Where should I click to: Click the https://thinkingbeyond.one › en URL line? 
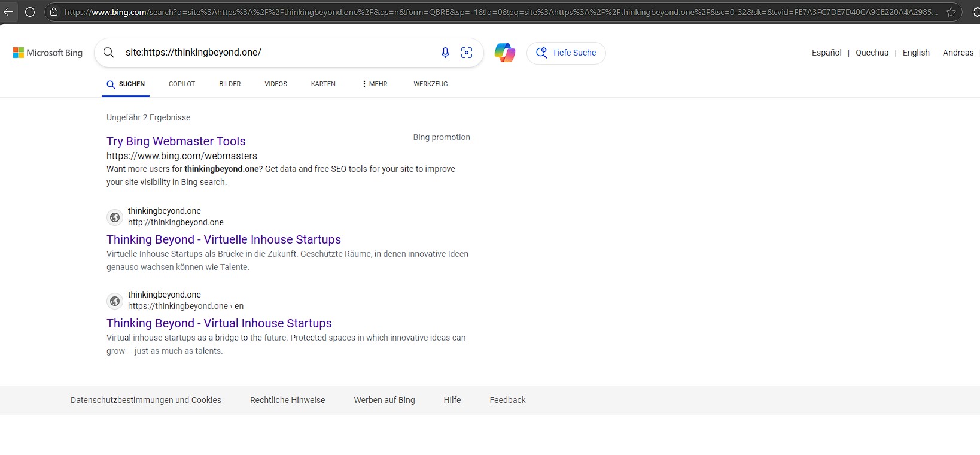[x=185, y=306]
